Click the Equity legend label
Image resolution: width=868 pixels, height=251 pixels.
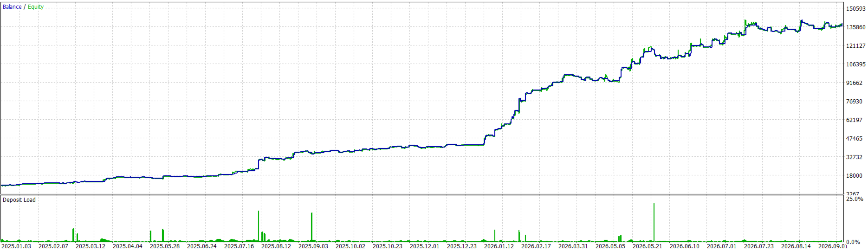[x=36, y=7]
